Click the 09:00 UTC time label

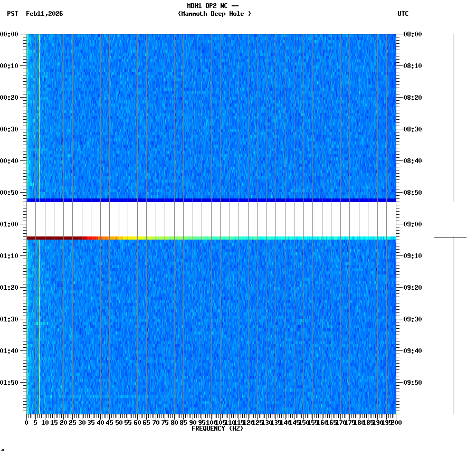point(412,224)
